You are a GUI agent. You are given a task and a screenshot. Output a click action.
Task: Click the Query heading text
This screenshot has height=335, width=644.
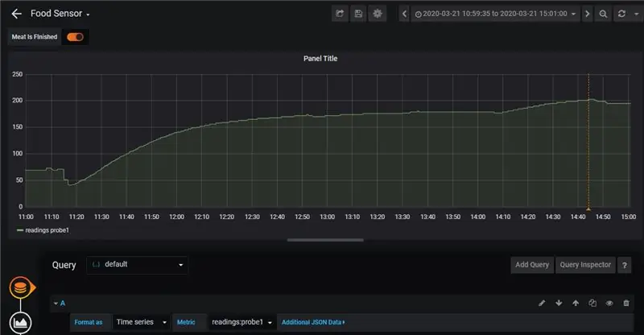(x=64, y=265)
